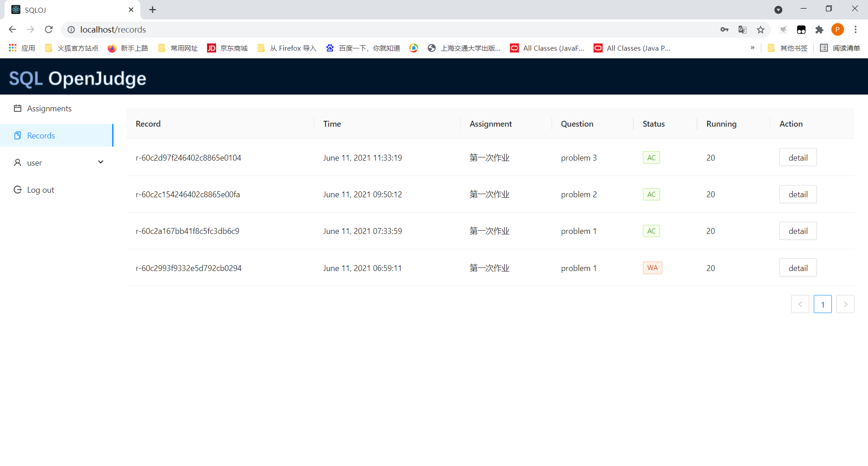
Task: Click the saved passwords key icon
Action: click(x=724, y=29)
